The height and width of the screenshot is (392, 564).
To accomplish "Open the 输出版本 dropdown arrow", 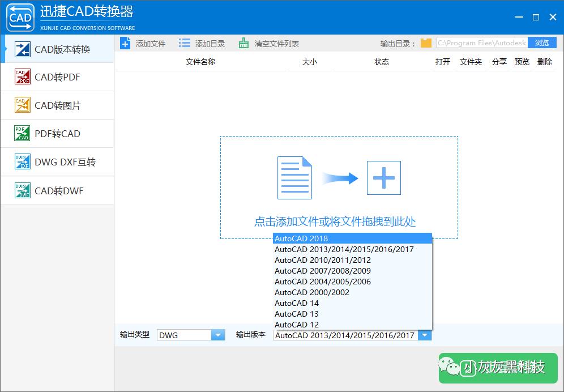I will (425, 335).
